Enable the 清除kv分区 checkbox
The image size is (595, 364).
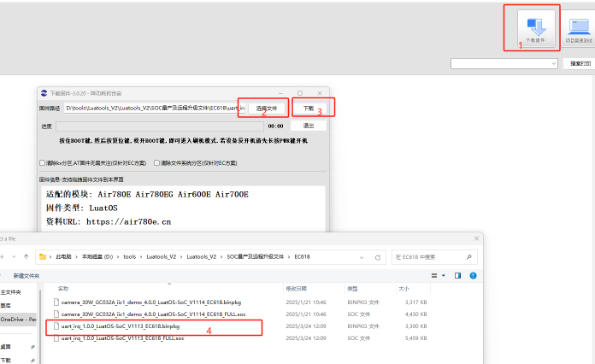tap(42, 163)
